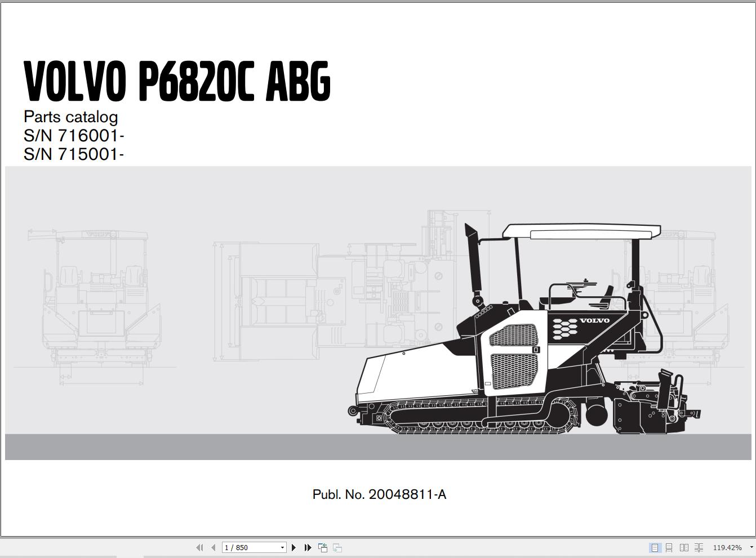Switch to continuous page scrolling view
Image resolution: width=756 pixels, height=558 pixels.
pyautogui.click(x=669, y=547)
